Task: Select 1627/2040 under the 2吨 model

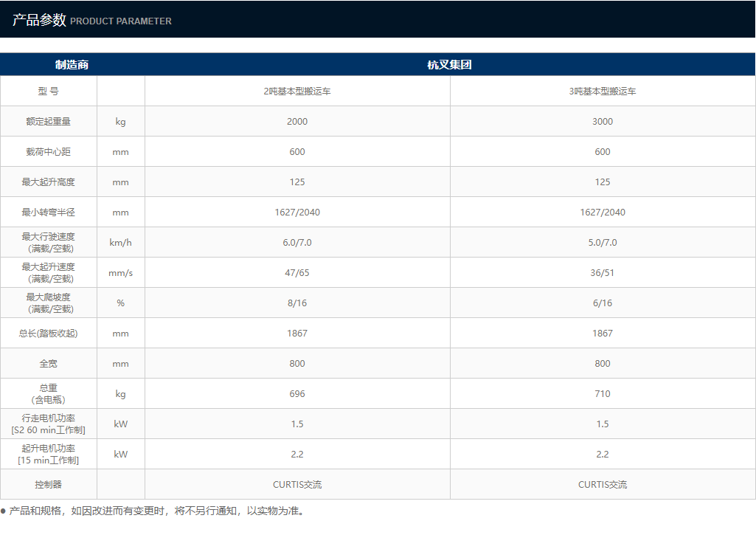Action: [297, 213]
